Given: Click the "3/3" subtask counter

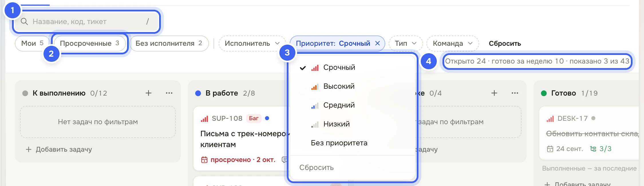Looking at the screenshot, I should [605, 149].
